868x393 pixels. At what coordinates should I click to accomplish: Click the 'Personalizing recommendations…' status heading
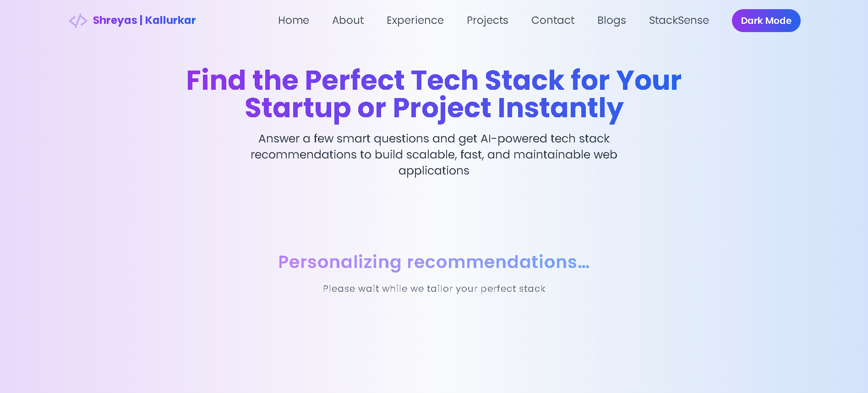point(434,262)
